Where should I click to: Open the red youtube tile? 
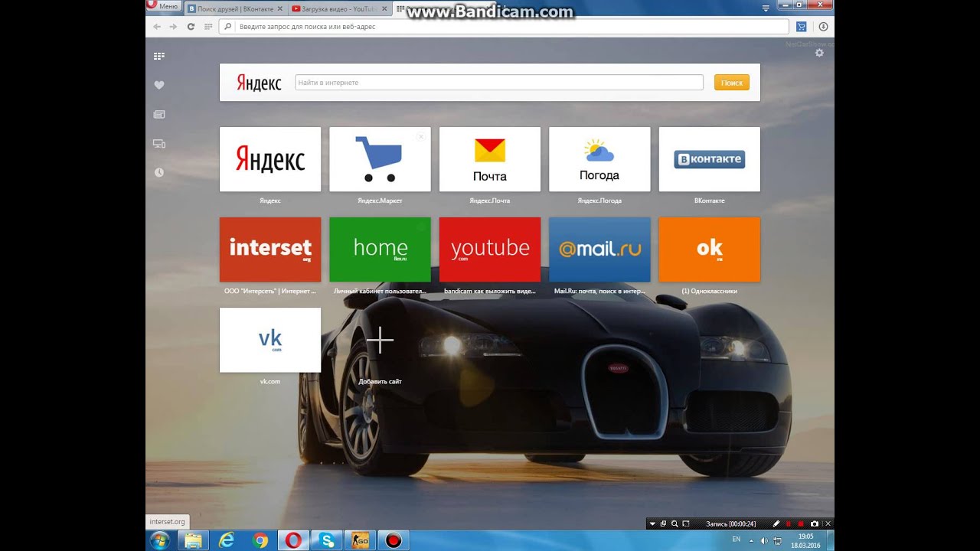(490, 249)
